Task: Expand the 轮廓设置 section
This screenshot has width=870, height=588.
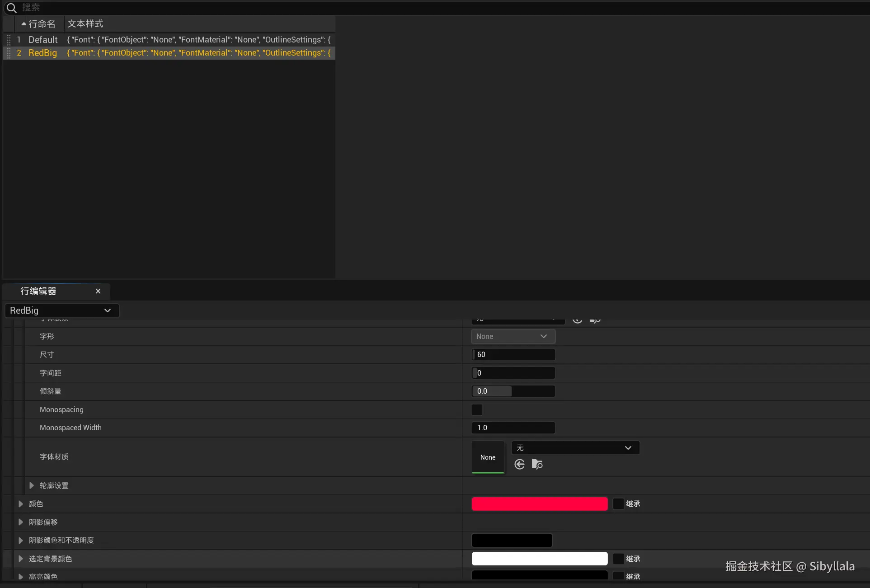Action: point(32,485)
